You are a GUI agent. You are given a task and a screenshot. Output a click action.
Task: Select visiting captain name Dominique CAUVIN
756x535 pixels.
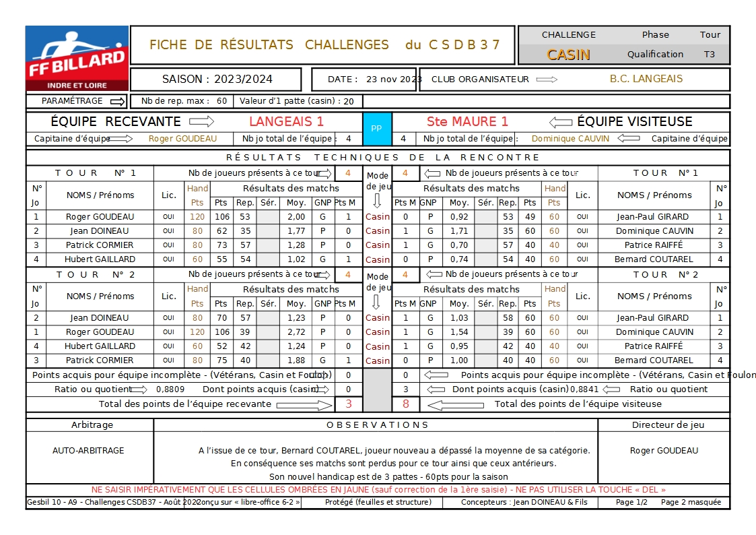point(570,139)
